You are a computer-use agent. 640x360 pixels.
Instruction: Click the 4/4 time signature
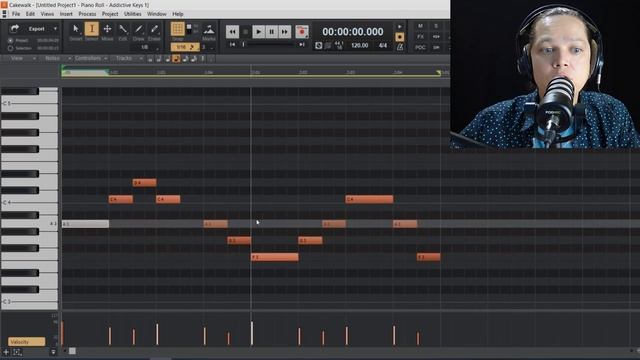pos(383,46)
